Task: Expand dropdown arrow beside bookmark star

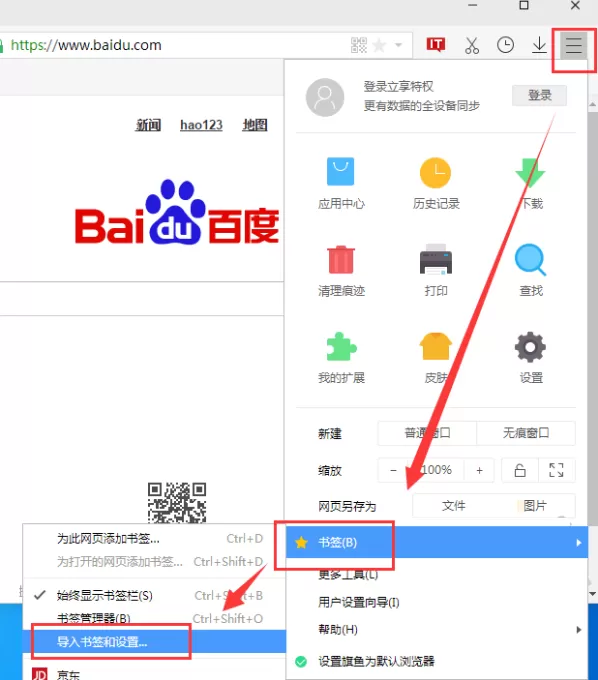Action: click(x=399, y=45)
